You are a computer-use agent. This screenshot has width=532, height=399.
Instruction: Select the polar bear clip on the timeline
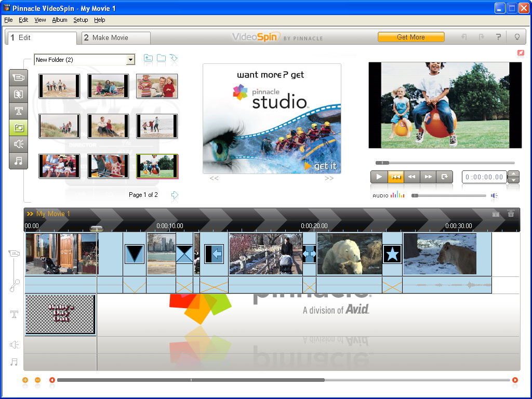pos(350,254)
